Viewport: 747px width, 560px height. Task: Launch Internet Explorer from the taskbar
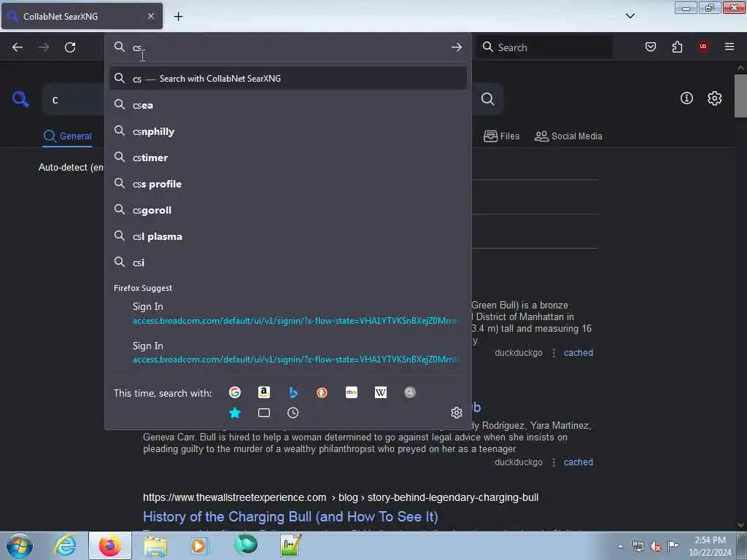pyautogui.click(x=65, y=545)
